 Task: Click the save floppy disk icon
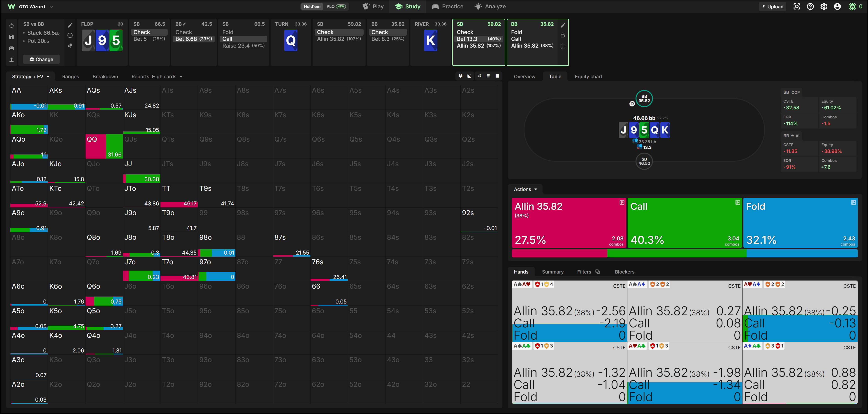coord(12,37)
